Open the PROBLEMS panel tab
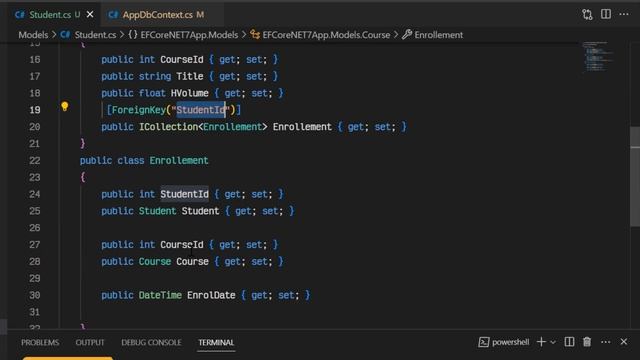 40,342
